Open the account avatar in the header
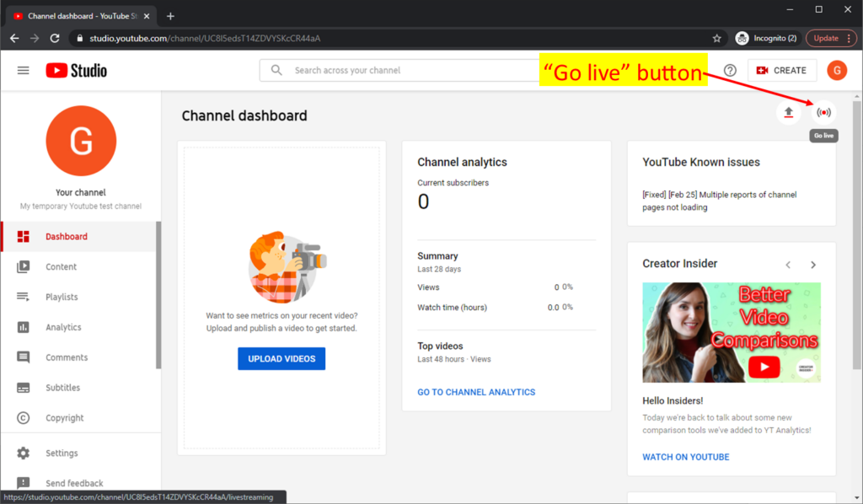The height and width of the screenshot is (504, 863). 837,71
